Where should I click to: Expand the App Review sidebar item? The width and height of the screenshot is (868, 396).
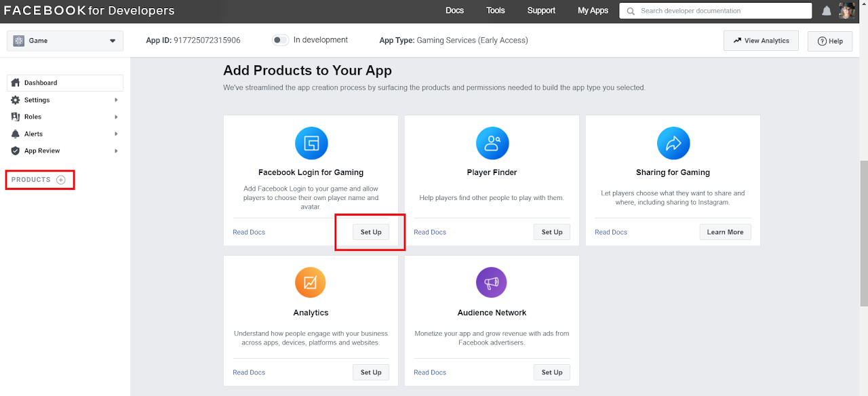[x=65, y=151]
